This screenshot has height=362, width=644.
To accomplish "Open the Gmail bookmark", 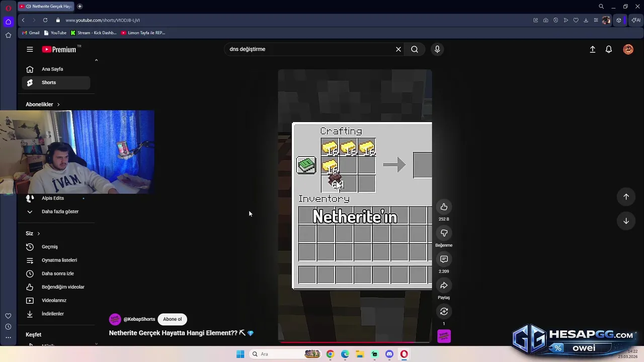I will coord(31,33).
